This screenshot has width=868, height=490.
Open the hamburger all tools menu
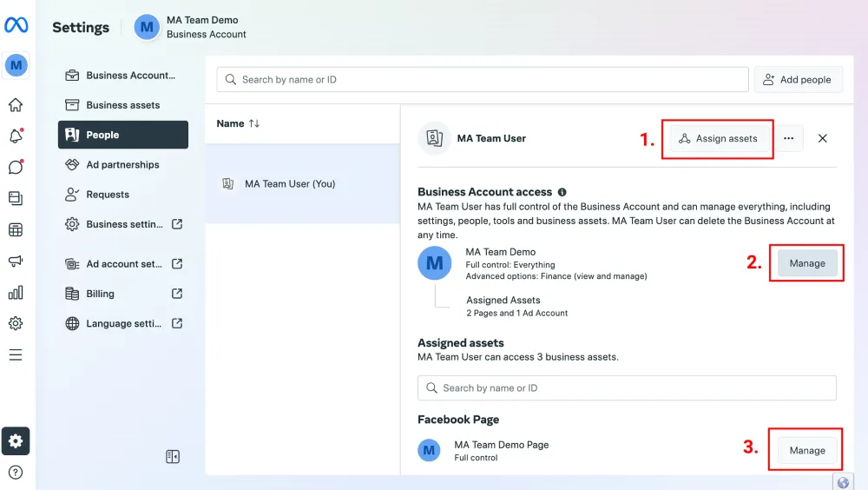(16, 354)
